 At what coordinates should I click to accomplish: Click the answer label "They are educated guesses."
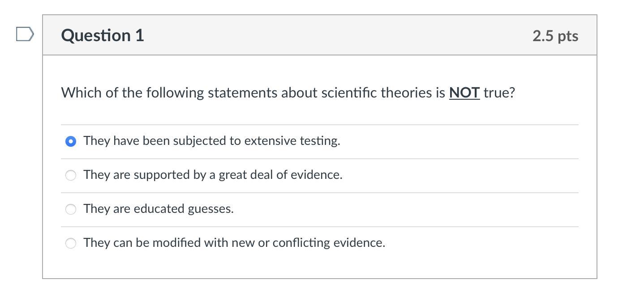click(159, 209)
